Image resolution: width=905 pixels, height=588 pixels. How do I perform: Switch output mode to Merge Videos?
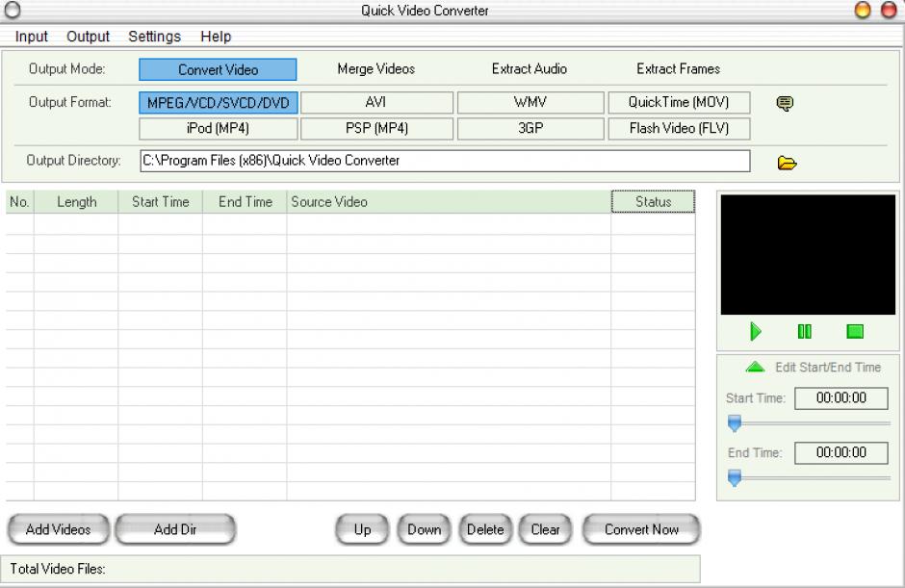click(375, 69)
